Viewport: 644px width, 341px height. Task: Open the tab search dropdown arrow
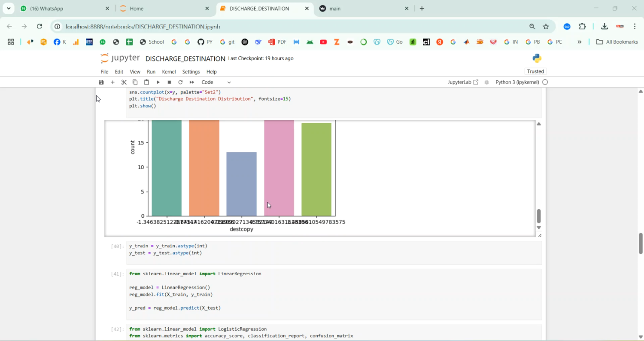tap(9, 8)
